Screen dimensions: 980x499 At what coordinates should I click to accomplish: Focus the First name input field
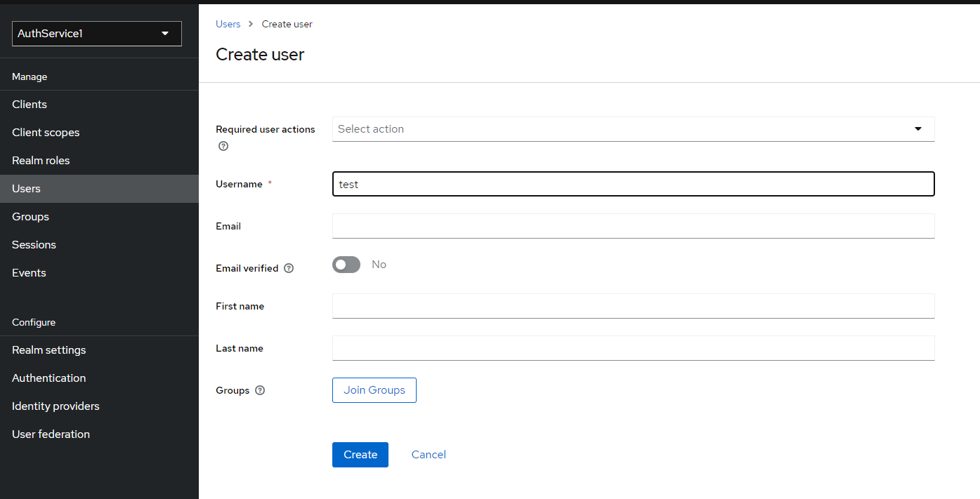coord(632,306)
